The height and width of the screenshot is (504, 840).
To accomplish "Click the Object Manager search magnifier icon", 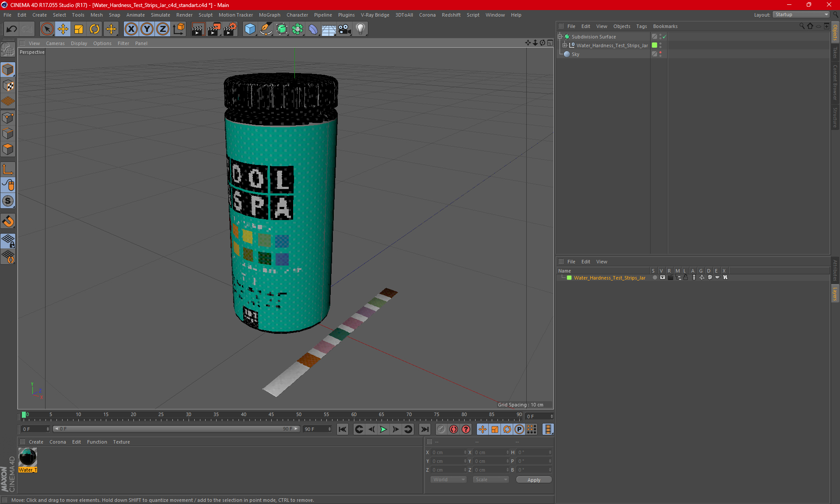I will [x=802, y=26].
